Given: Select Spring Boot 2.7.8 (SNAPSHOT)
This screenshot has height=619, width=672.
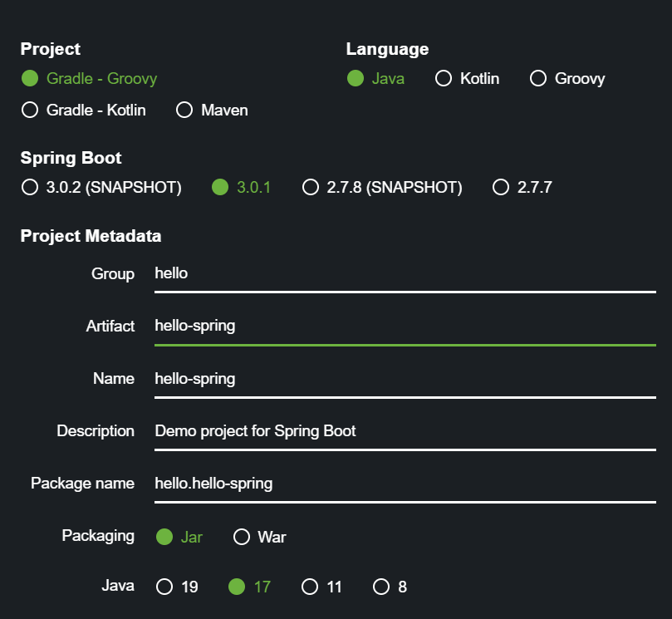Looking at the screenshot, I should pos(311,187).
